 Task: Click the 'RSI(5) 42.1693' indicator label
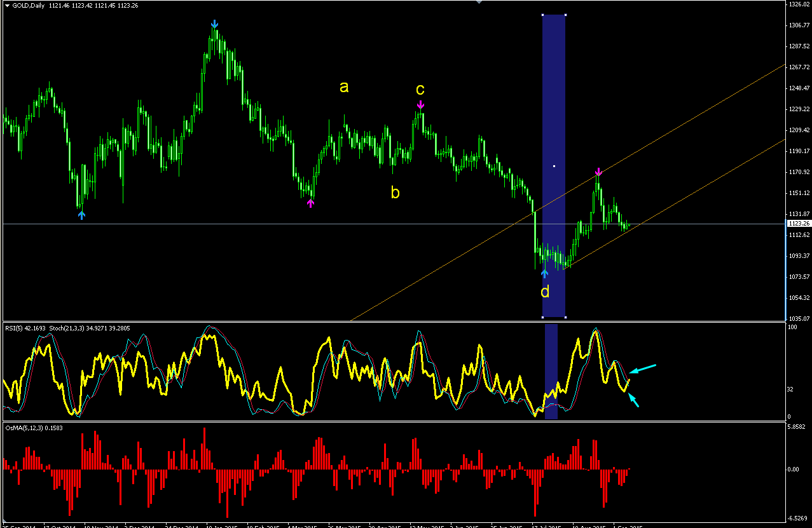tap(26, 328)
